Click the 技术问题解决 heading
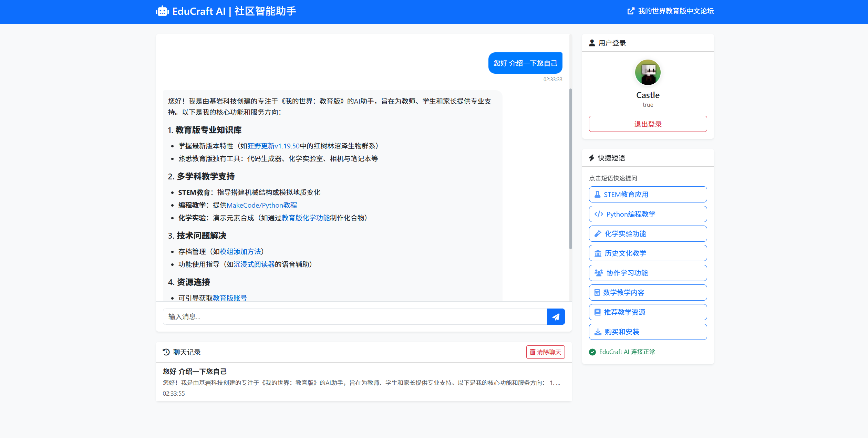Viewport: 868px width, 438px height. click(201, 236)
